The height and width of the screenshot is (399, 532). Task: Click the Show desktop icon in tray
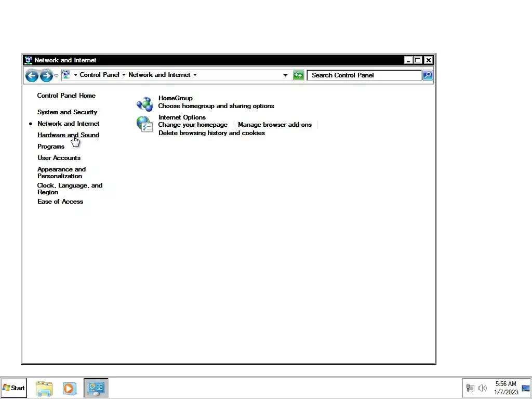[x=526, y=388]
